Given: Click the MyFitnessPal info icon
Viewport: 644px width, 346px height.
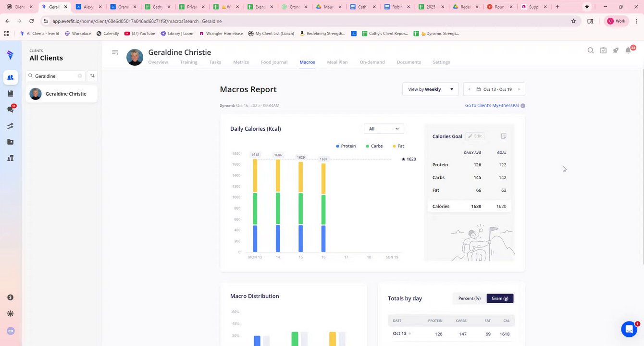Looking at the screenshot, I should pos(523,106).
